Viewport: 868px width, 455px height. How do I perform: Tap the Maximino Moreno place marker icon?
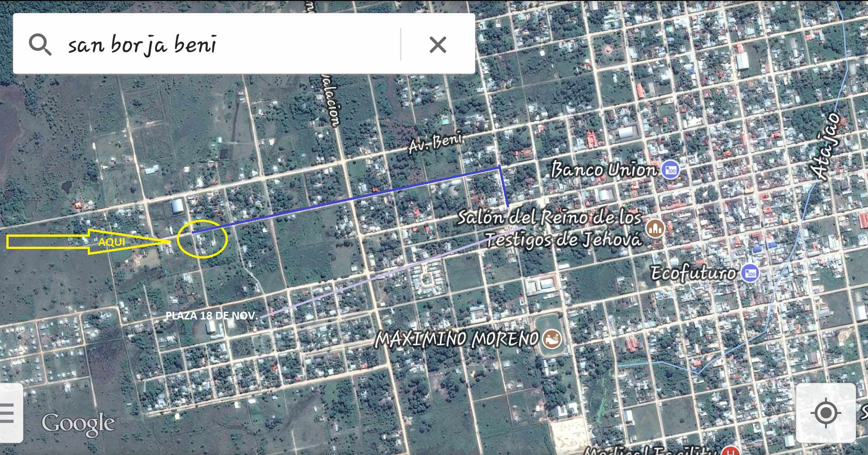pos(552,339)
